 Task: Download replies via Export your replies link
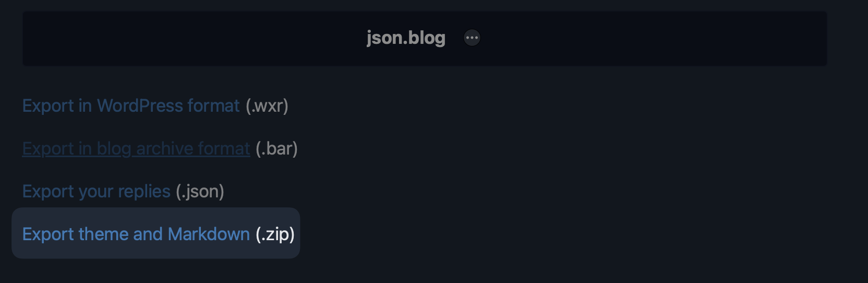pyautogui.click(x=96, y=192)
